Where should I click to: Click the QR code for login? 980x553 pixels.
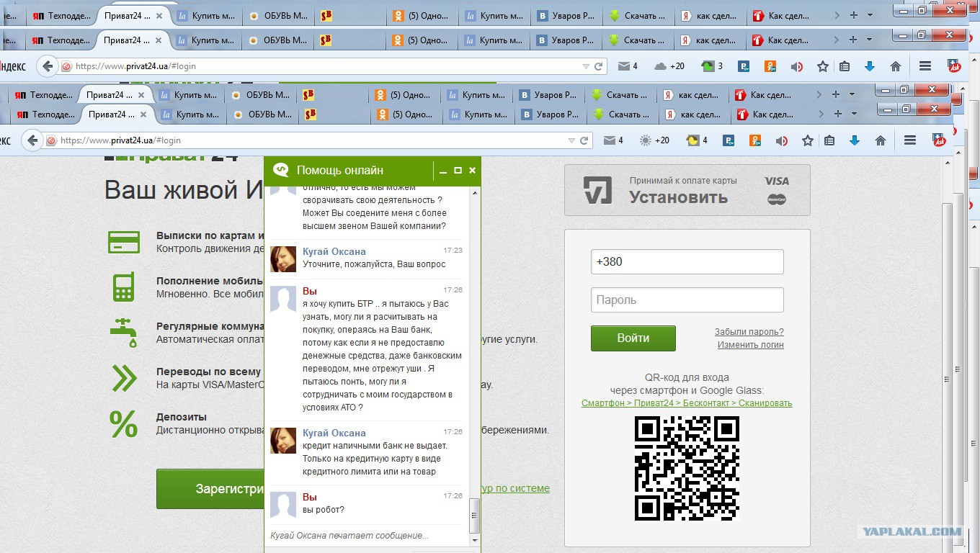point(687,468)
